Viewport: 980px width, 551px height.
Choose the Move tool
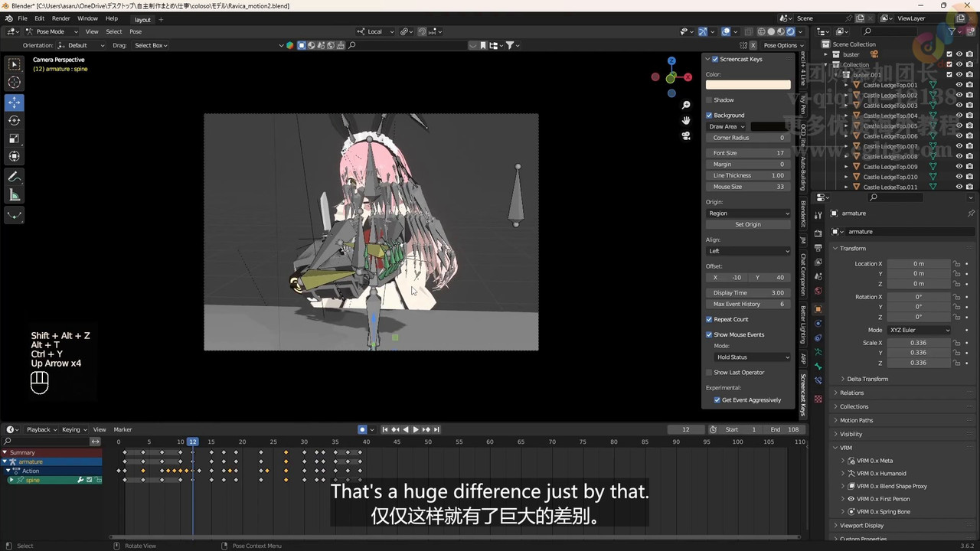pyautogui.click(x=15, y=102)
